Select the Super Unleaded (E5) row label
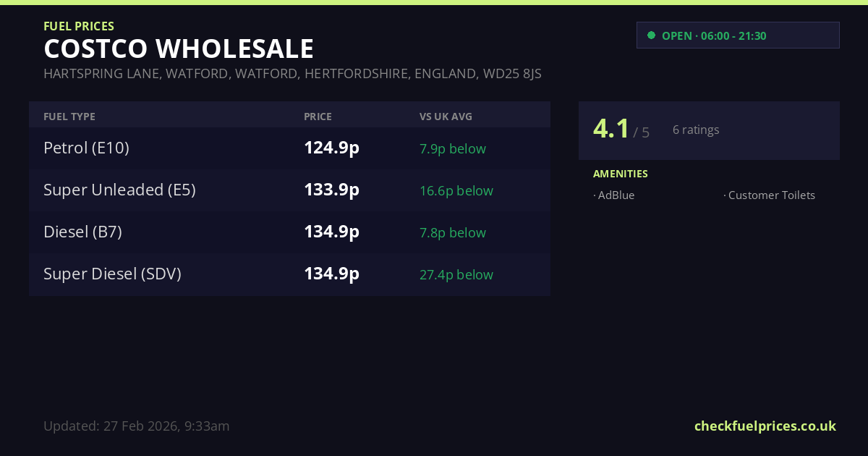868x456 pixels. (x=119, y=190)
